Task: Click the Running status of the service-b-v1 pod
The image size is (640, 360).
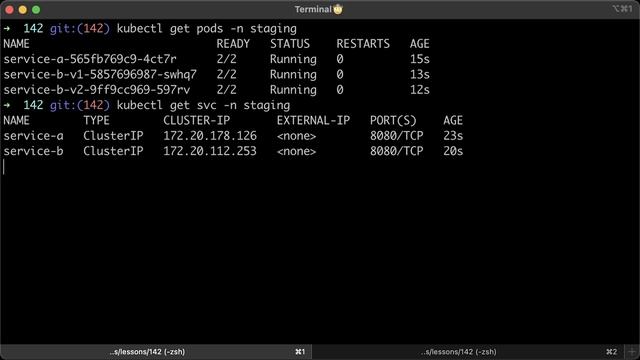Action: point(293,75)
